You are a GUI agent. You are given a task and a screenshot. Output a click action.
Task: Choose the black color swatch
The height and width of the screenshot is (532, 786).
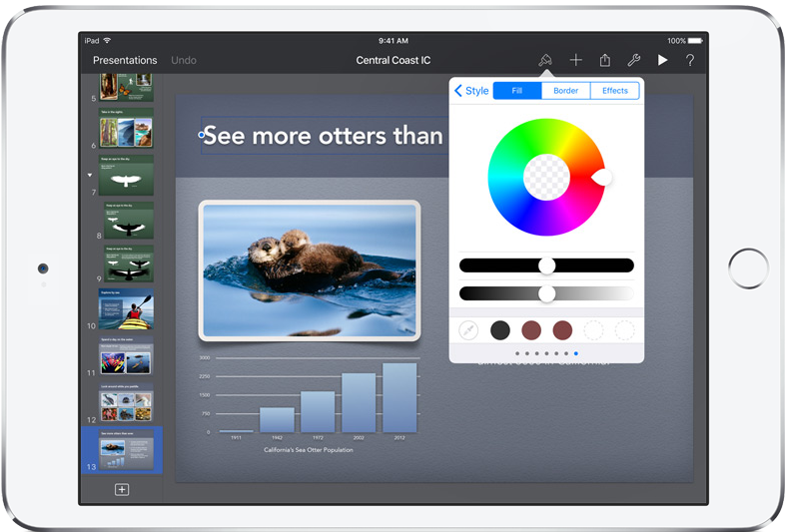pyautogui.click(x=499, y=330)
